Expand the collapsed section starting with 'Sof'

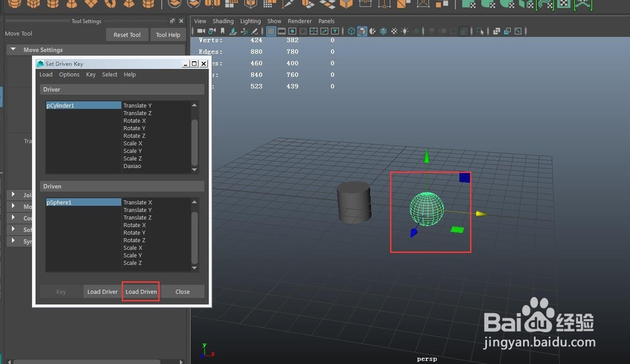coord(13,229)
